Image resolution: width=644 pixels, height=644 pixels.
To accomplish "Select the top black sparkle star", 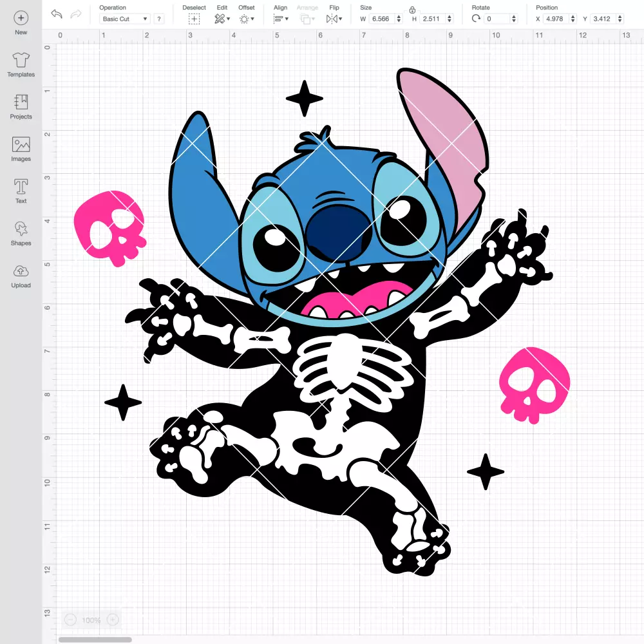I will (305, 99).
